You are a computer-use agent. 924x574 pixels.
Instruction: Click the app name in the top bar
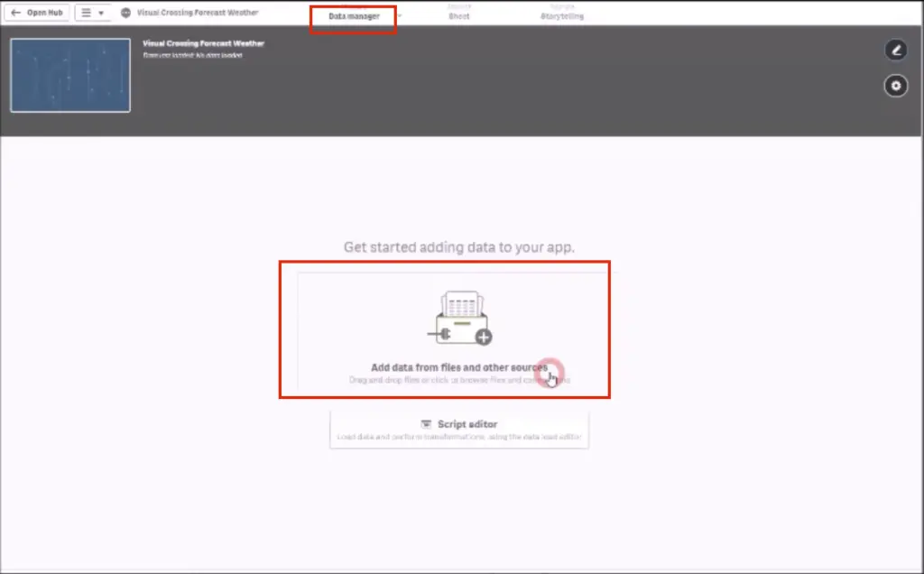[197, 13]
